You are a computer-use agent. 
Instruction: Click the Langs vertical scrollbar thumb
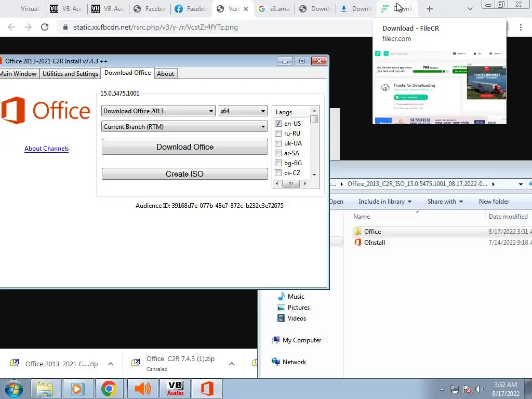(x=314, y=119)
